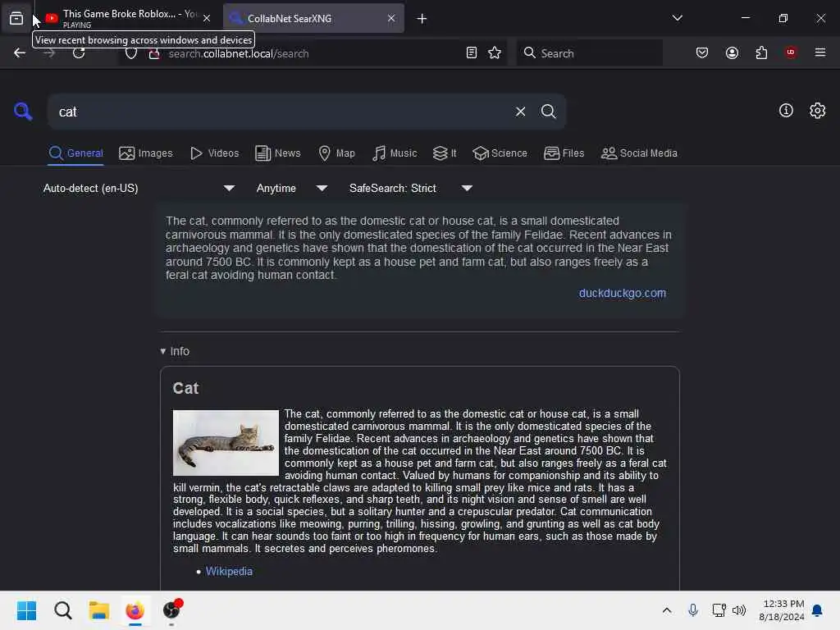The height and width of the screenshot is (630, 840).
Task: Reload the current page
Action: (x=79, y=53)
